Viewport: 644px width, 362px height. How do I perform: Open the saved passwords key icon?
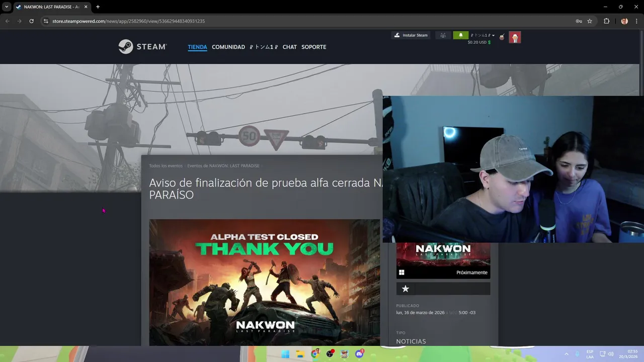coord(579,21)
